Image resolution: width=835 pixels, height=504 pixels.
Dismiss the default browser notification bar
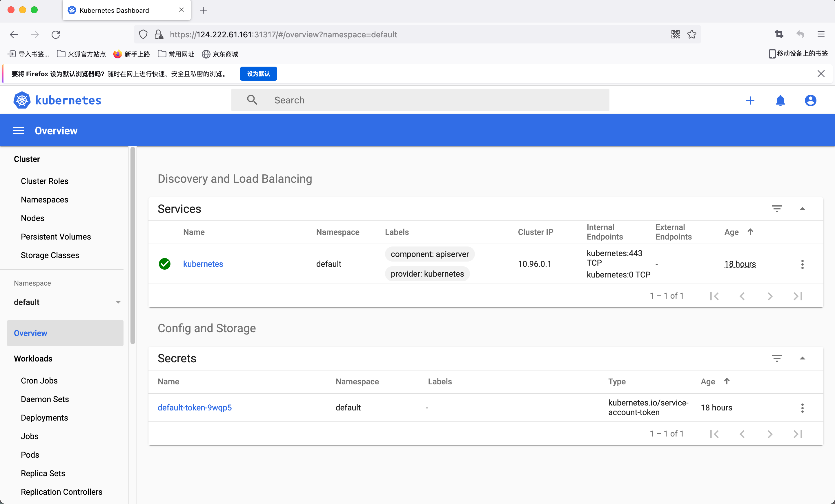821,74
